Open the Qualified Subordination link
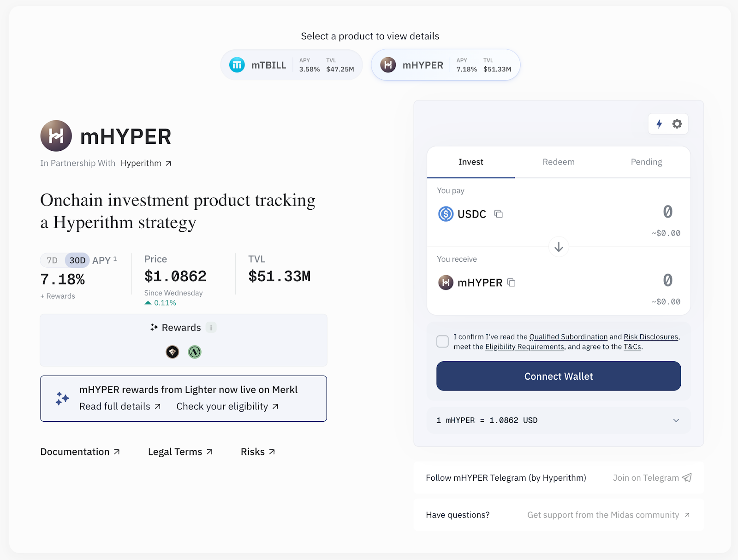The width and height of the screenshot is (738, 560). click(x=568, y=337)
